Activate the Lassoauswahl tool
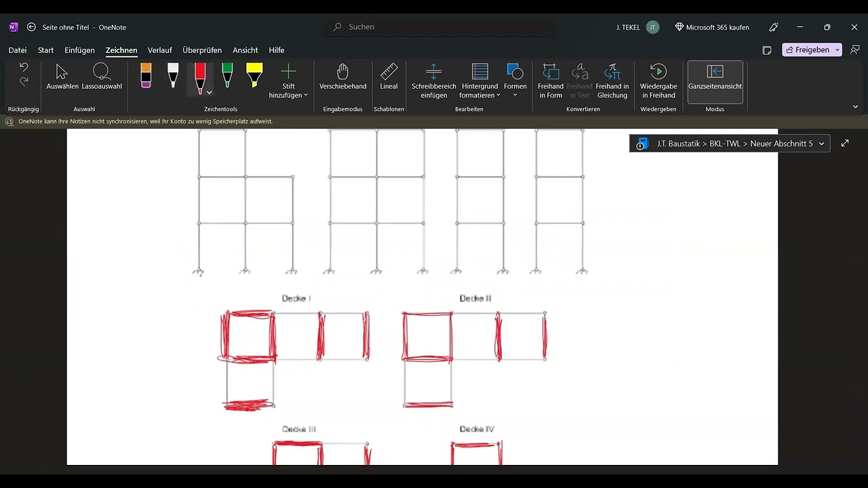 point(102,77)
